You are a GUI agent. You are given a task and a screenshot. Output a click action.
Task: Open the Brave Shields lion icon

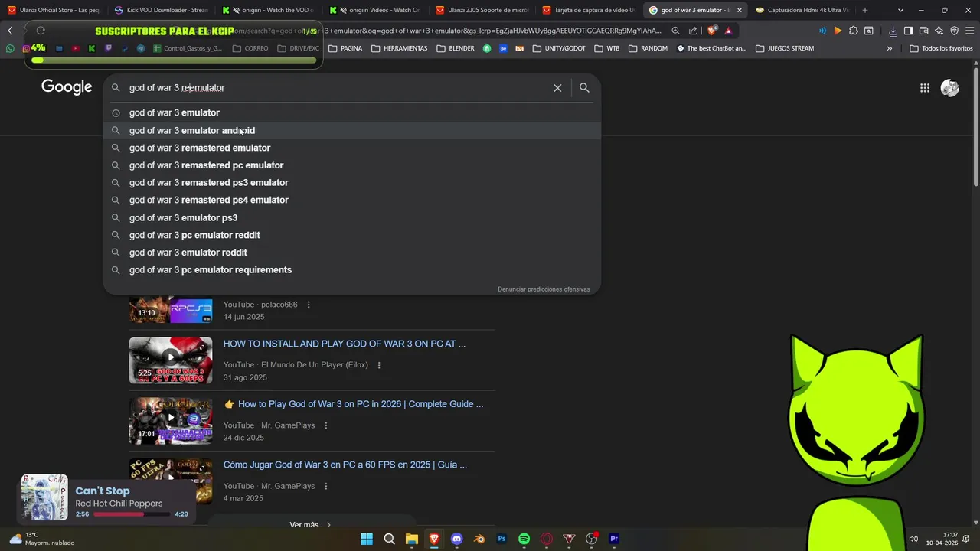[712, 31]
